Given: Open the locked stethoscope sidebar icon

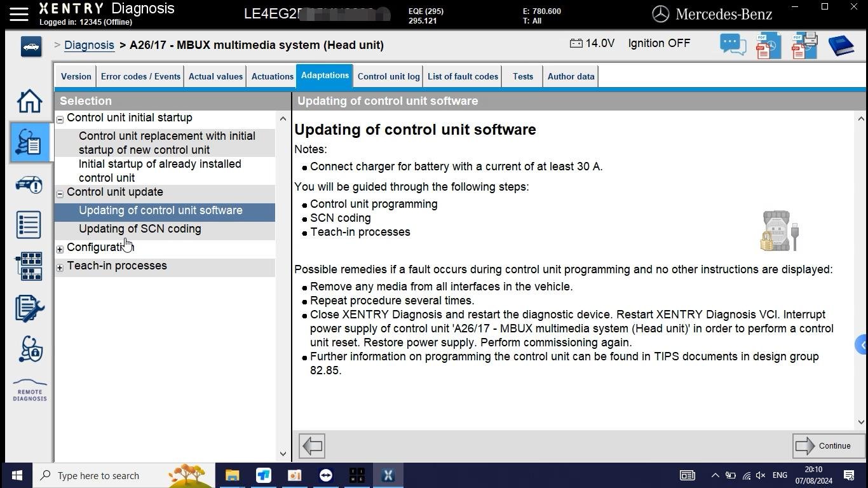Looking at the screenshot, I should (x=29, y=349).
